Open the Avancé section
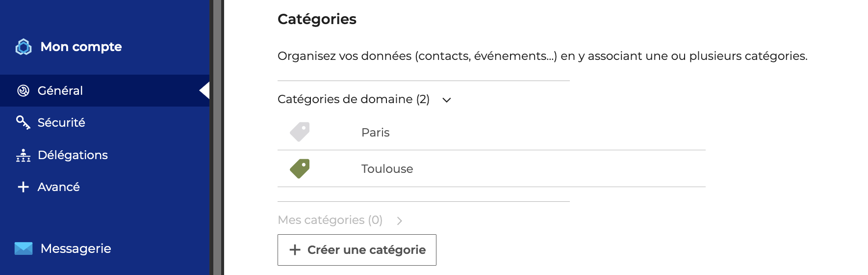Image resolution: width=868 pixels, height=275 pixels. [104, 187]
